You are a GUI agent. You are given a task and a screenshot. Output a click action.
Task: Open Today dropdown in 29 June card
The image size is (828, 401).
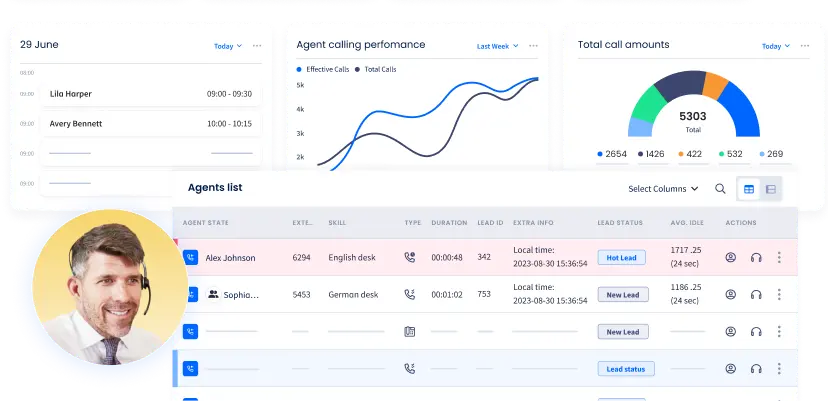point(228,46)
